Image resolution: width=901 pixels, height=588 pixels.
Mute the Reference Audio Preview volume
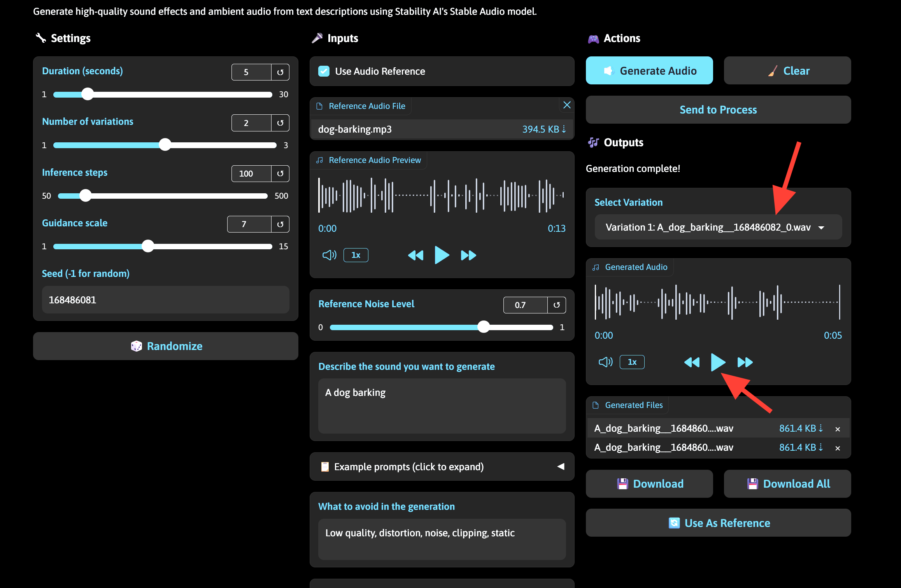tap(329, 255)
